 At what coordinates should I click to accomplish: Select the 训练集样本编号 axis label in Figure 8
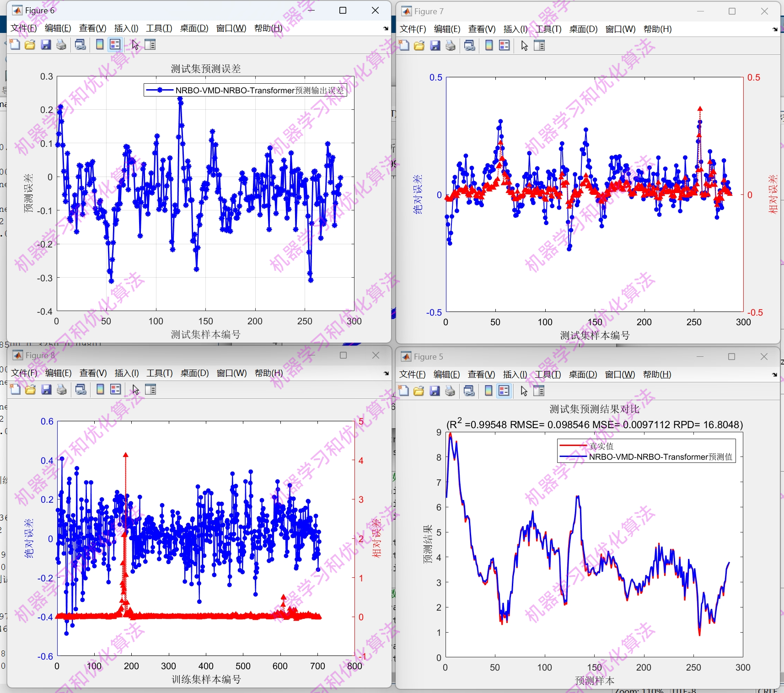coord(206,679)
